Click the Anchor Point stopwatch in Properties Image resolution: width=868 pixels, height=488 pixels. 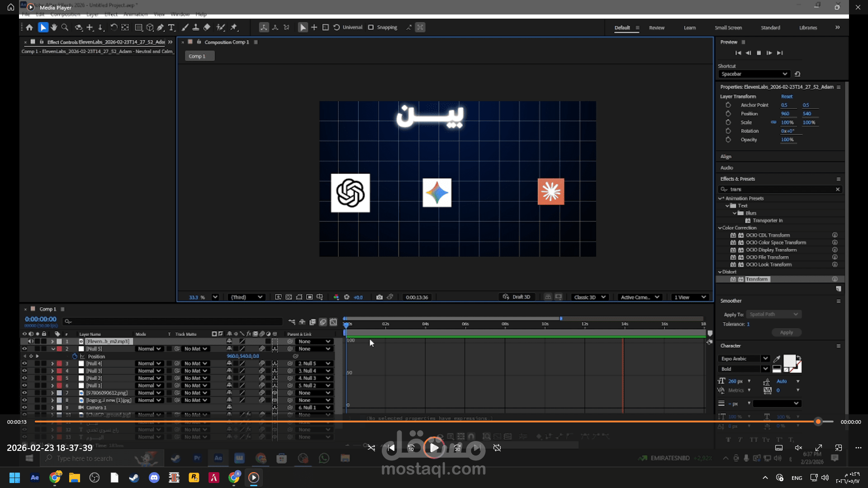(x=728, y=105)
